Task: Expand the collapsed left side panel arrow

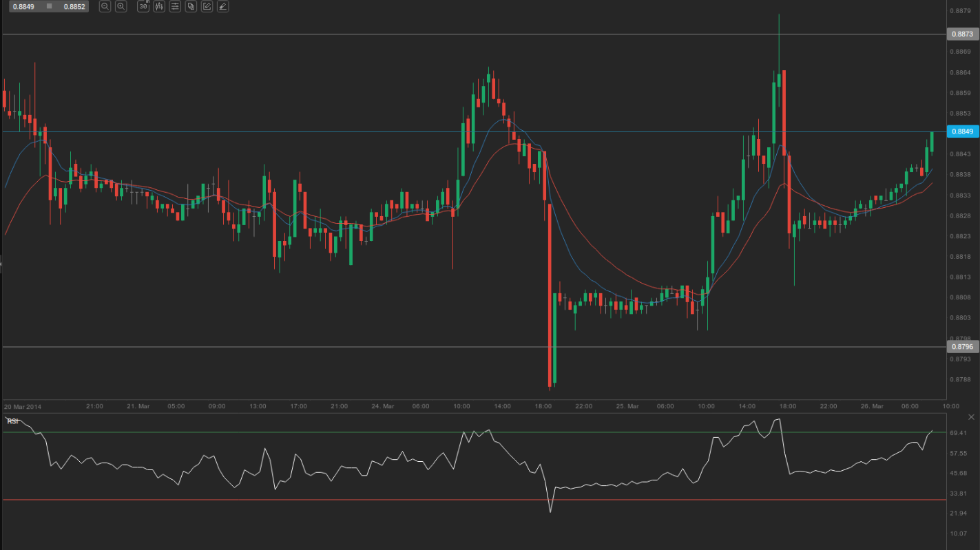Action: click(x=1, y=264)
